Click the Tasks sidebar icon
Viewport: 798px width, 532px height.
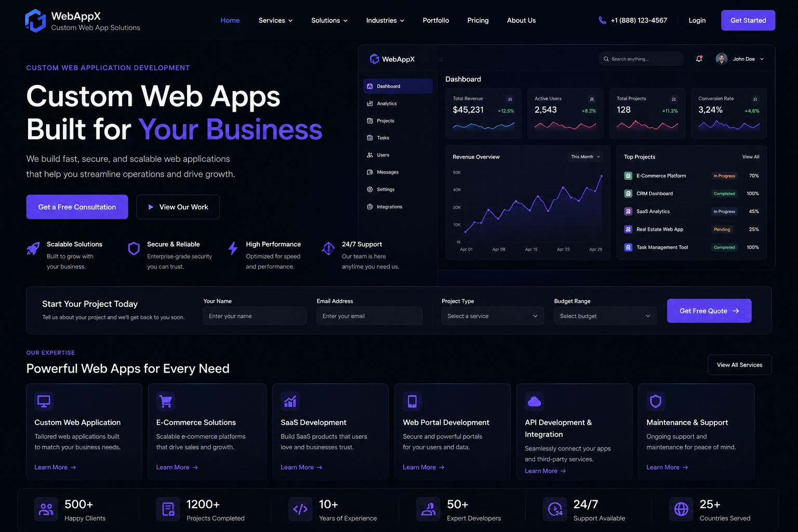pos(370,138)
